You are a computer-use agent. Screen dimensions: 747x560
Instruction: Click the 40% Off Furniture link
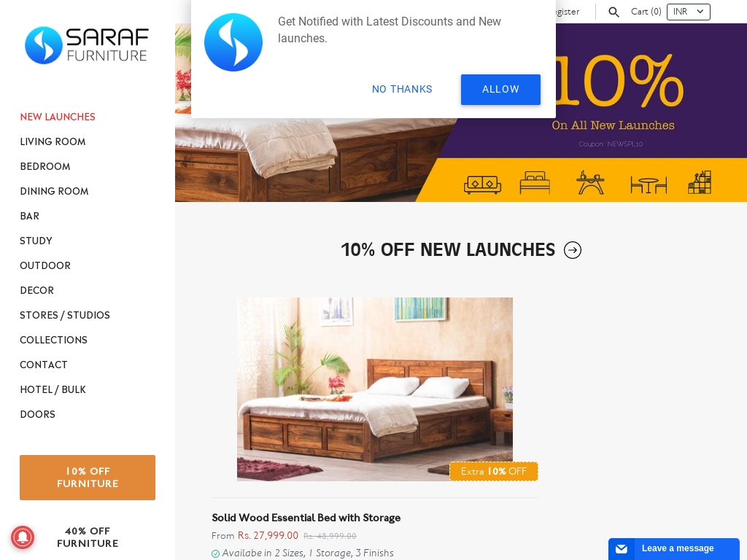pos(88,537)
